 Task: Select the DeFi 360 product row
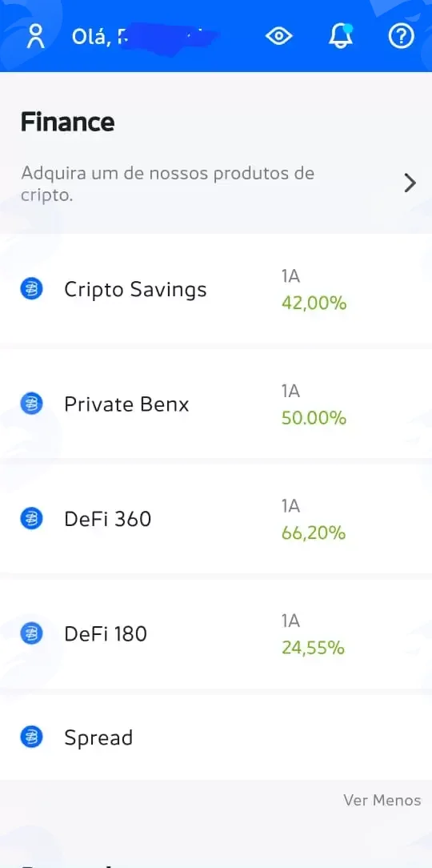(x=216, y=519)
